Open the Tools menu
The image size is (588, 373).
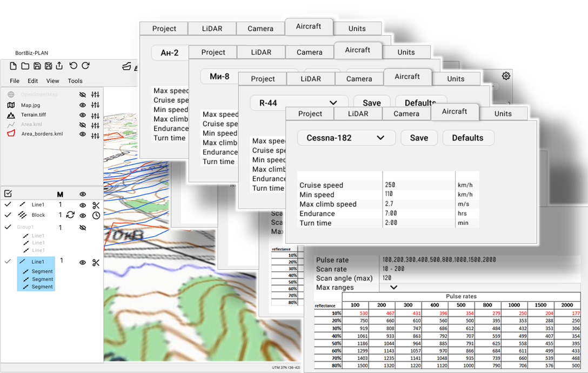(75, 81)
